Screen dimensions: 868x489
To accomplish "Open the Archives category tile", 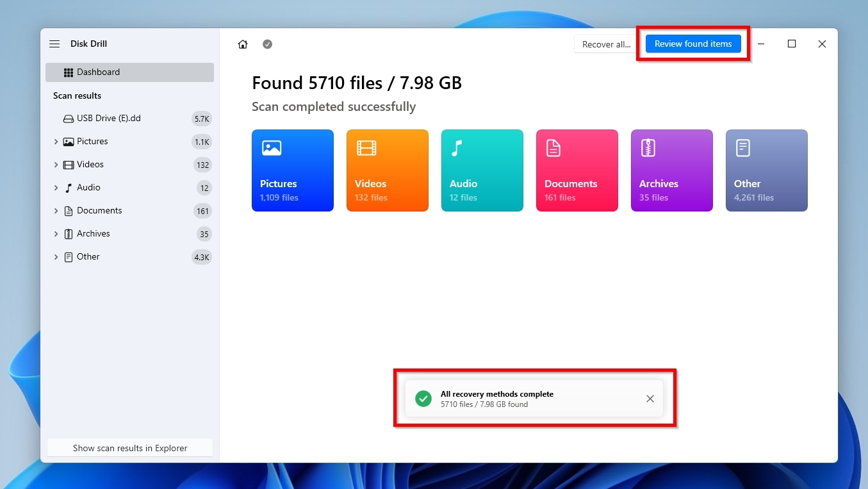I will (x=672, y=170).
